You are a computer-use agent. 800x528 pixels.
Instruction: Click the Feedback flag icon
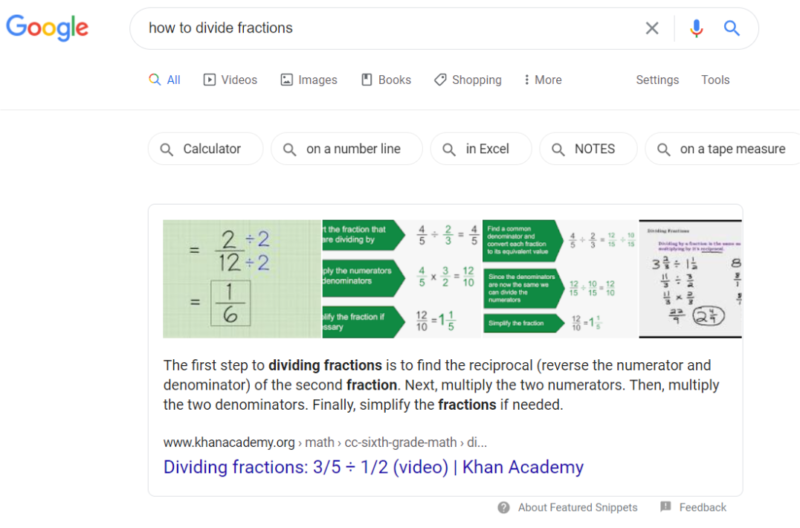(x=665, y=507)
